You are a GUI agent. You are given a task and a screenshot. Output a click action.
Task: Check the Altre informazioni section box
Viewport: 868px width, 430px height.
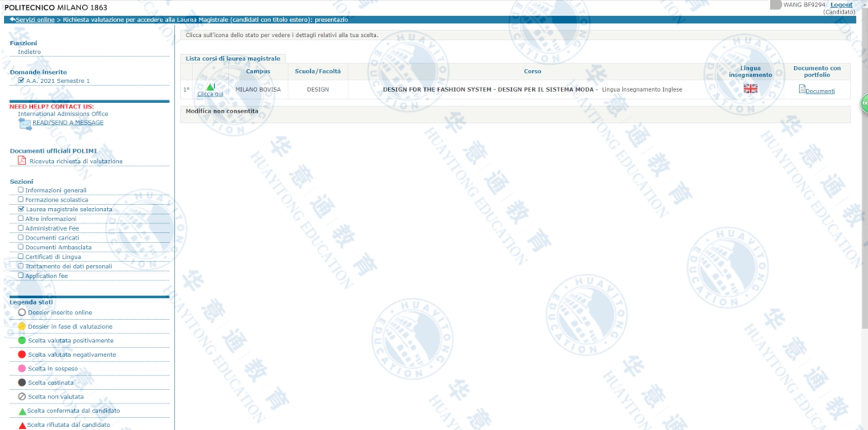click(21, 218)
